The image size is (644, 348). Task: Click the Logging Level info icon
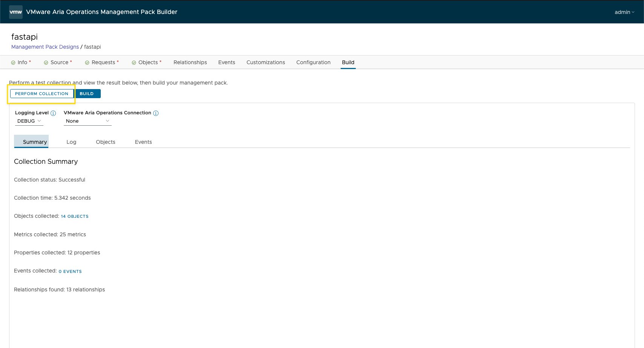pyautogui.click(x=53, y=113)
